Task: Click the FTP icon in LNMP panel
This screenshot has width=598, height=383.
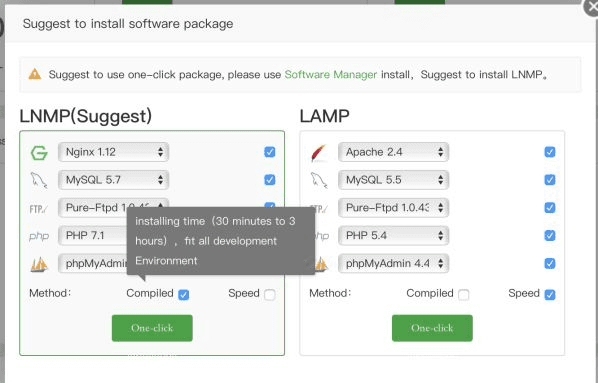Action: pyautogui.click(x=39, y=209)
